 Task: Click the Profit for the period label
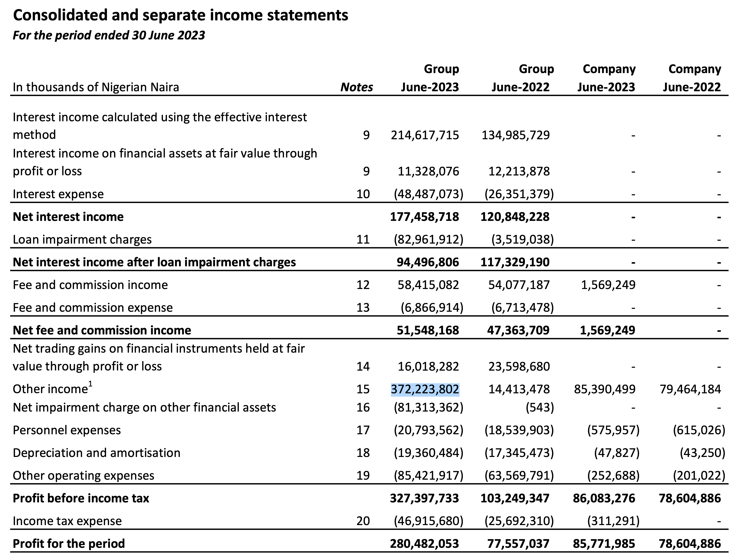tap(69, 544)
